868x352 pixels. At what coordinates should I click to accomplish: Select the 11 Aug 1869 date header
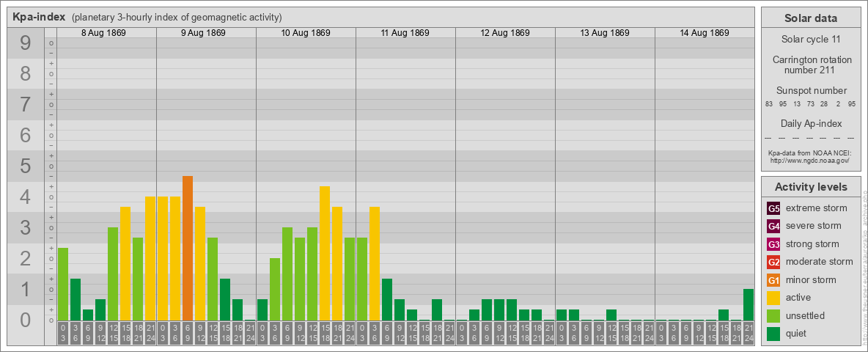click(x=405, y=33)
